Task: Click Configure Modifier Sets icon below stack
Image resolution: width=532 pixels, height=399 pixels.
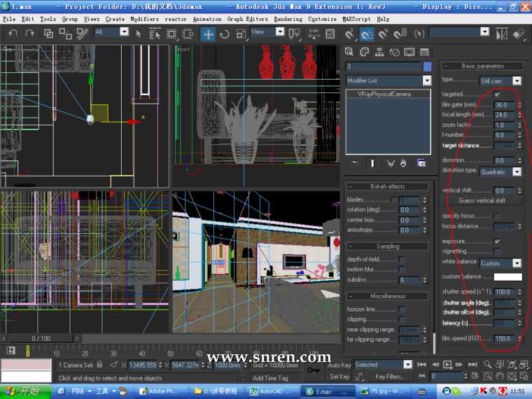Action: point(421,163)
